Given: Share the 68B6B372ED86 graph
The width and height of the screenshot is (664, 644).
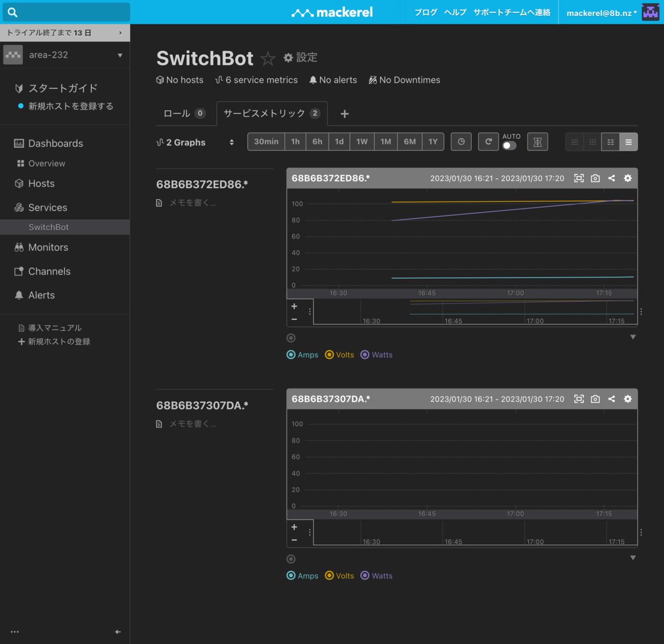Looking at the screenshot, I should 611,178.
